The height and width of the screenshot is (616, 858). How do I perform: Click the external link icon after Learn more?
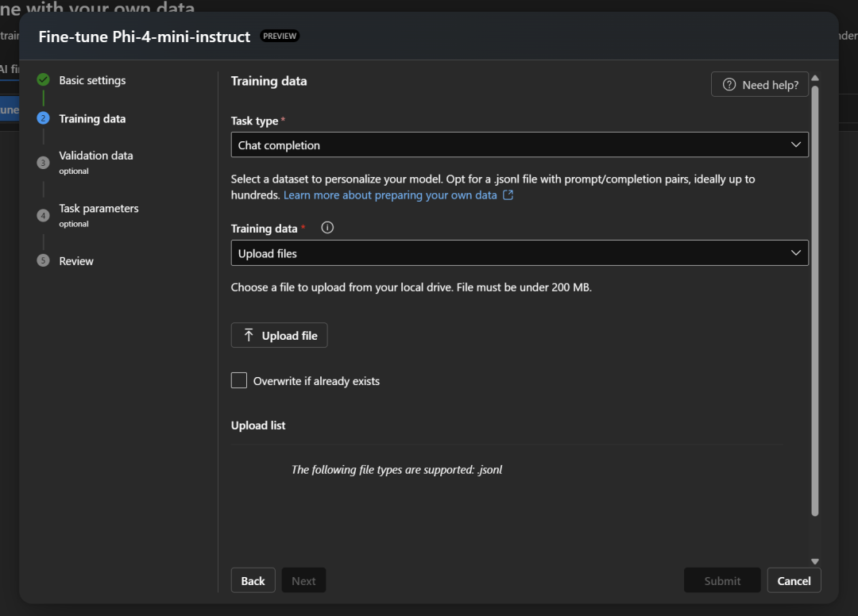508,194
